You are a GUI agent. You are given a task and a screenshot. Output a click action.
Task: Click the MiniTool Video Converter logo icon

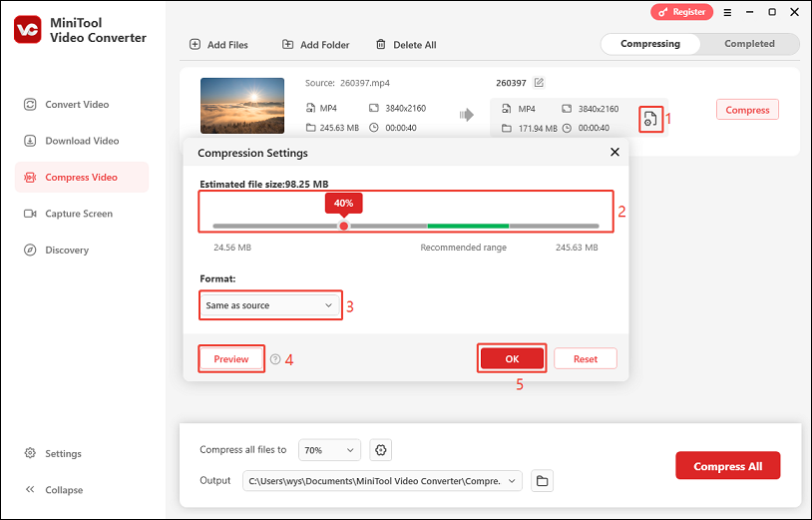coord(28,30)
